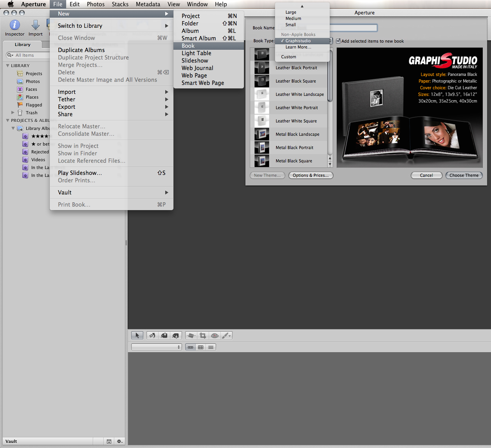Select the Flagged flag icon in sidebar
The image size is (491, 448).
point(20,105)
